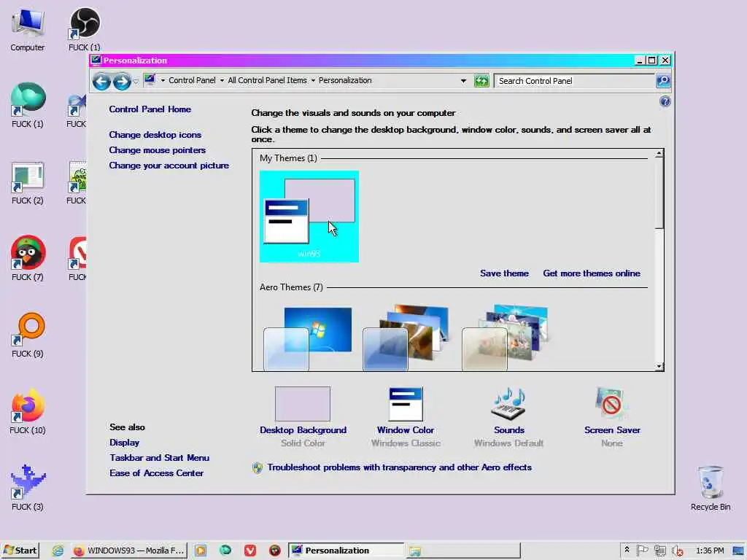Open the Start menu
This screenshot has width=747, height=560.
[20, 551]
